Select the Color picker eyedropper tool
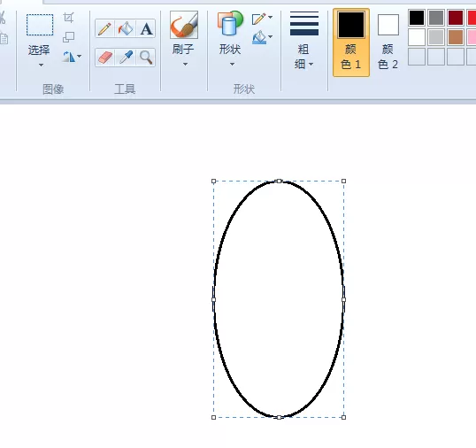The width and height of the screenshot is (476, 448). tap(126, 58)
